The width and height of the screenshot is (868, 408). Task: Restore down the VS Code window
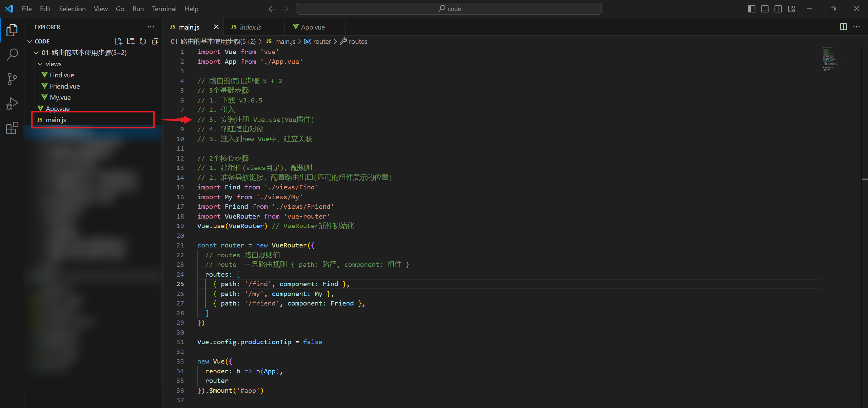(x=833, y=9)
